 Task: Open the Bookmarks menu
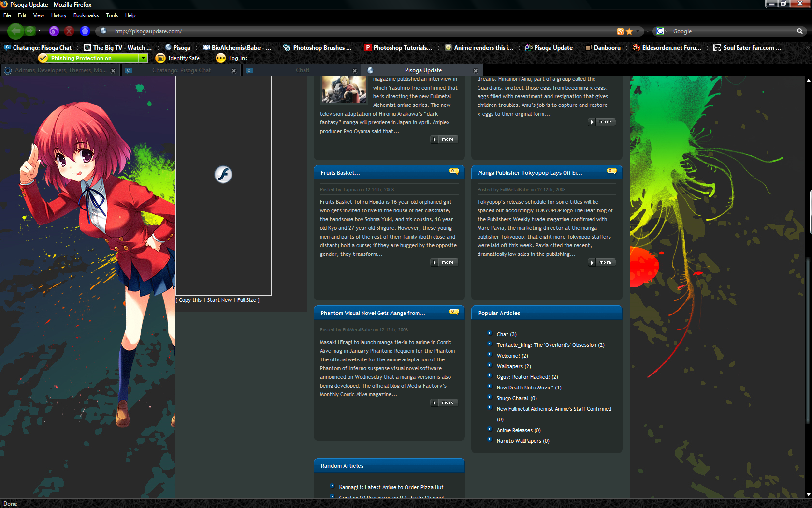[x=86, y=15]
